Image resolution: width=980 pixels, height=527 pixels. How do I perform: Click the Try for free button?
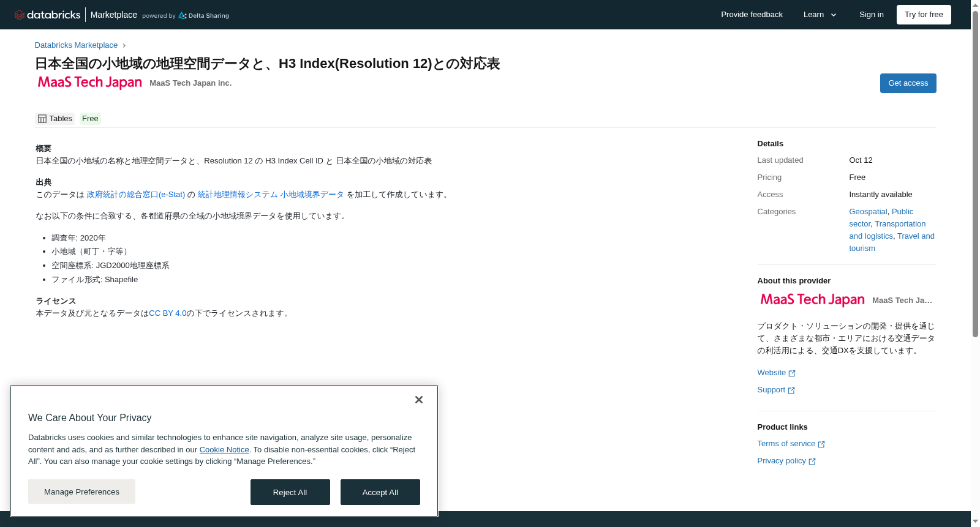coord(924,15)
